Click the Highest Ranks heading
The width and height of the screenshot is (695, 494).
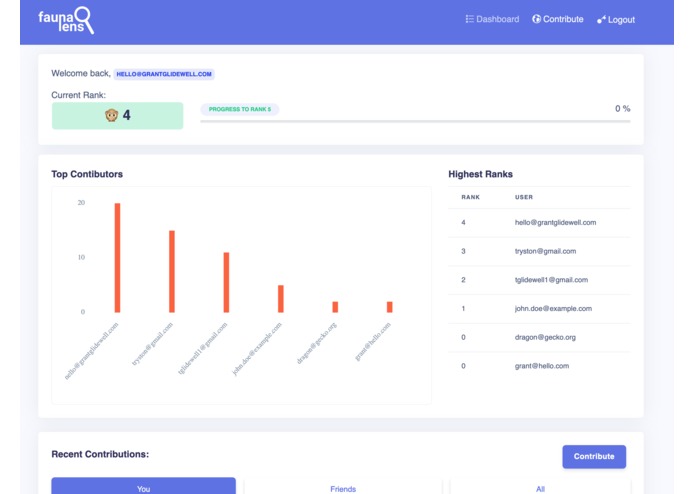[480, 174]
